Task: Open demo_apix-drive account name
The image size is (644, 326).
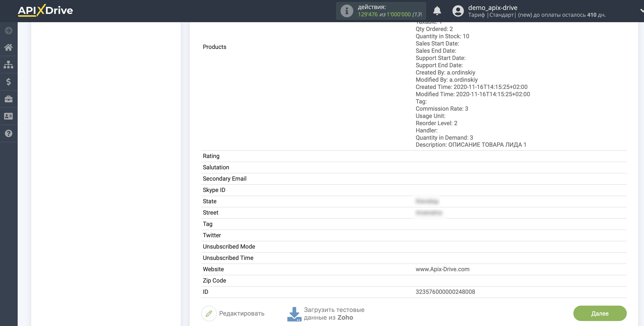Action: tap(493, 7)
